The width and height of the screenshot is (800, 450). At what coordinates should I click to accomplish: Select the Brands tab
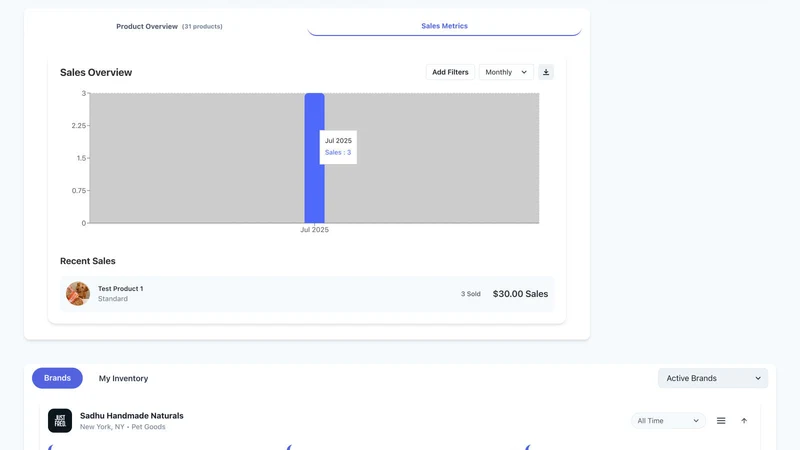pyautogui.click(x=57, y=378)
